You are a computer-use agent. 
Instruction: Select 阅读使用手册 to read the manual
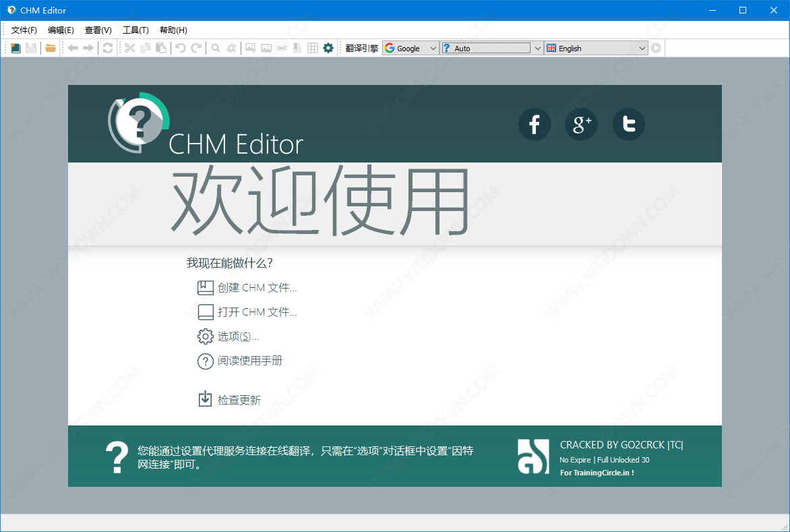point(249,361)
